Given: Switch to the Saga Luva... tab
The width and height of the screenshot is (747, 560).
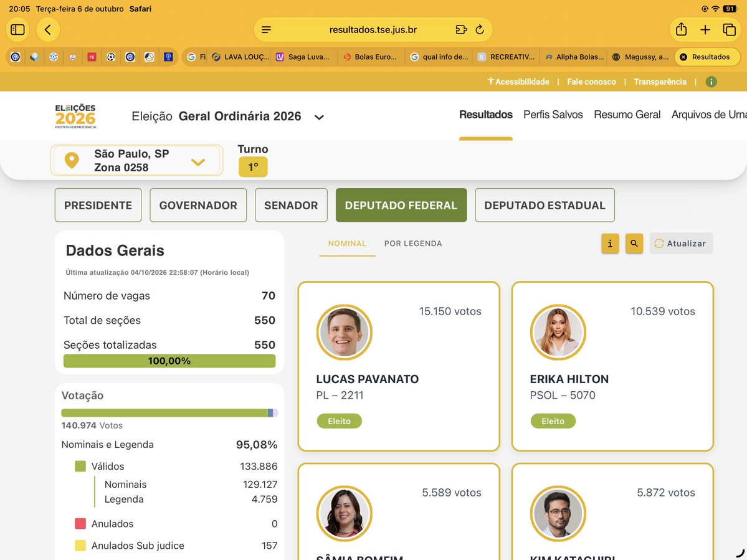Looking at the screenshot, I should click(303, 57).
